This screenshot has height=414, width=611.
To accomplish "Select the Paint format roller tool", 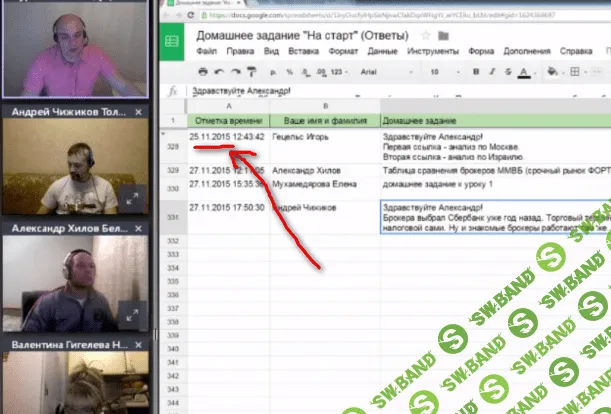I will tap(251, 72).
